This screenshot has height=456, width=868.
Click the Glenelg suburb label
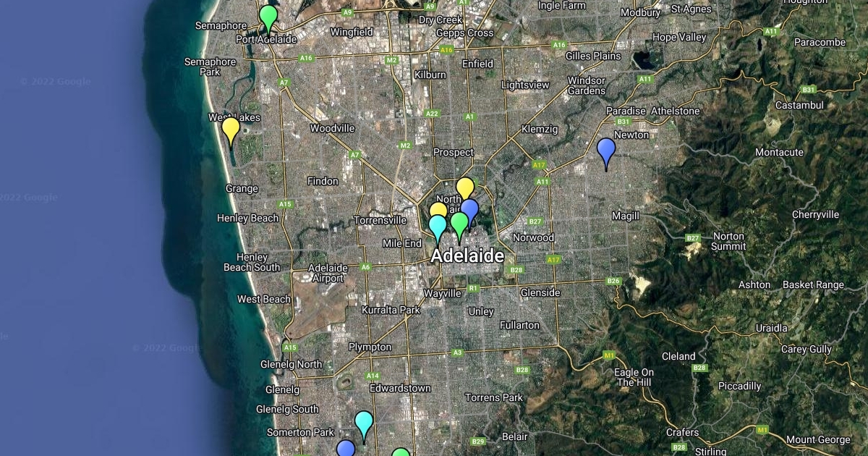(x=282, y=389)
